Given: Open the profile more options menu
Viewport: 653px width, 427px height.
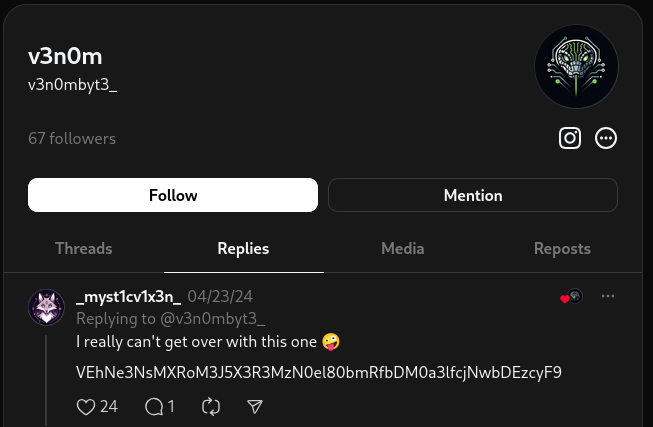Looking at the screenshot, I should click(x=606, y=138).
